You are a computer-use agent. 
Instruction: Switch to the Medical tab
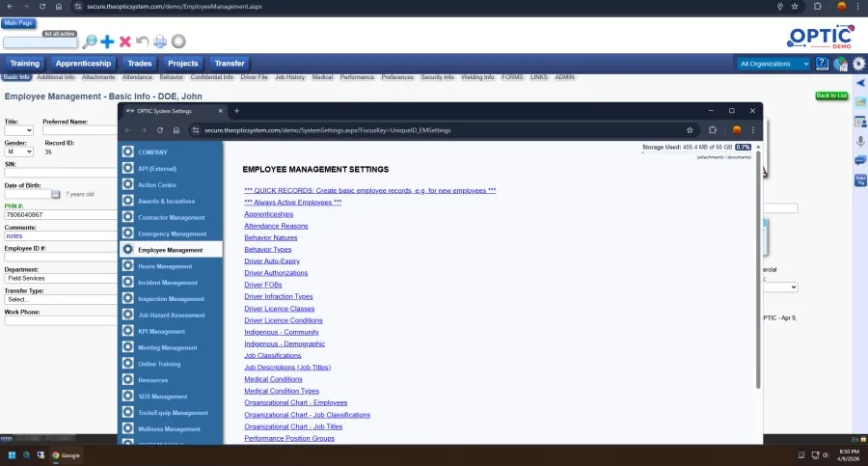tap(322, 77)
